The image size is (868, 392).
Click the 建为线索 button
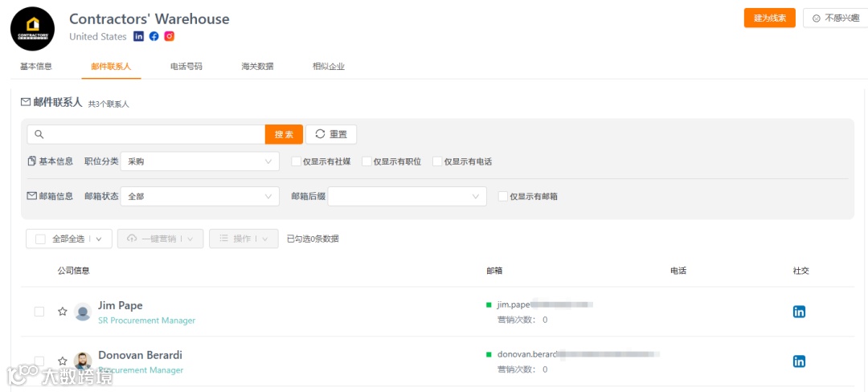[769, 18]
